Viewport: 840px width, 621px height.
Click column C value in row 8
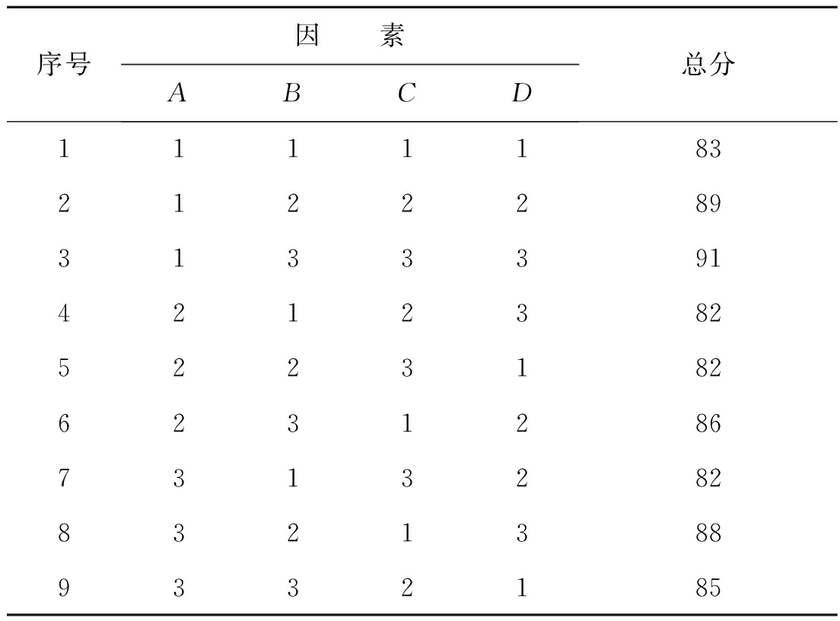pyautogui.click(x=406, y=533)
